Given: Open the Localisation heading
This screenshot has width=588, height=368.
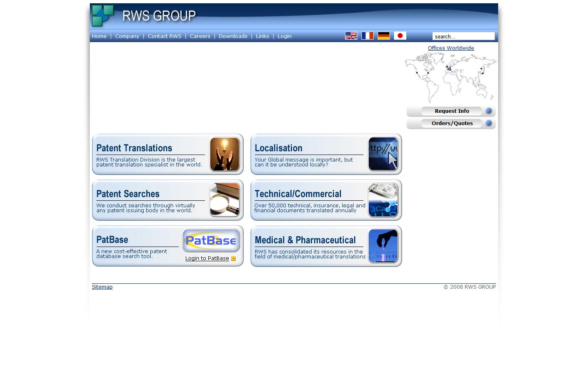Looking at the screenshot, I should tap(278, 148).
